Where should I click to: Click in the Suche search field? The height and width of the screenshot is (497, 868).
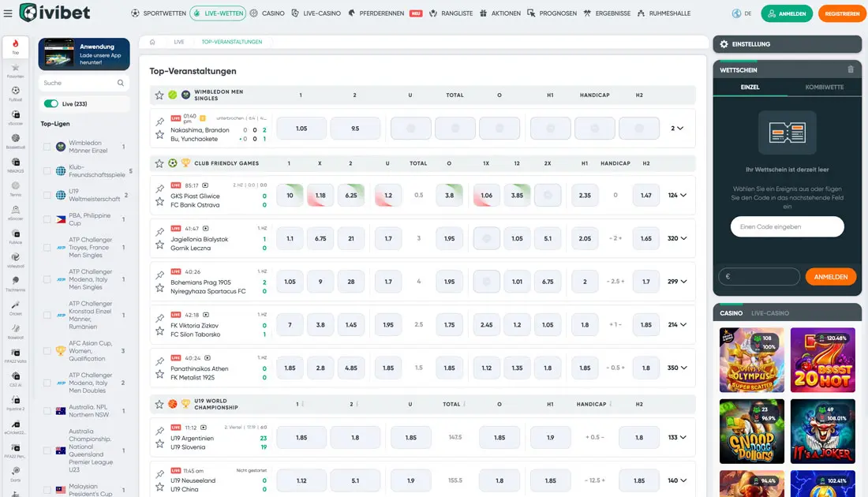tap(84, 83)
